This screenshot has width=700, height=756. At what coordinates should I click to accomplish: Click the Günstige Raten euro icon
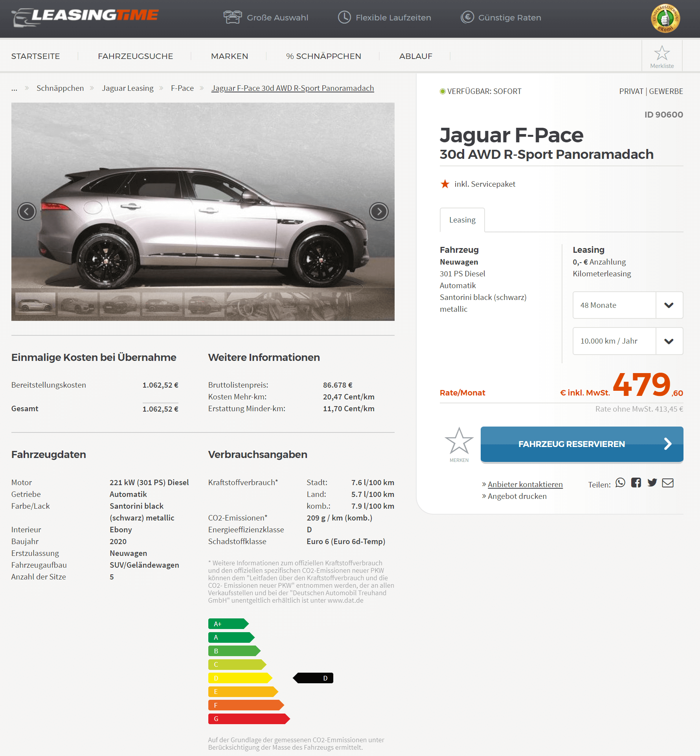pyautogui.click(x=467, y=17)
